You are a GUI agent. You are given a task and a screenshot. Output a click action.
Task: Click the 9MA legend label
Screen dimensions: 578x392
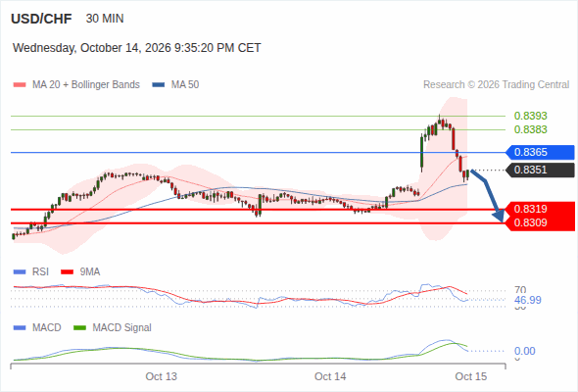[x=90, y=271]
